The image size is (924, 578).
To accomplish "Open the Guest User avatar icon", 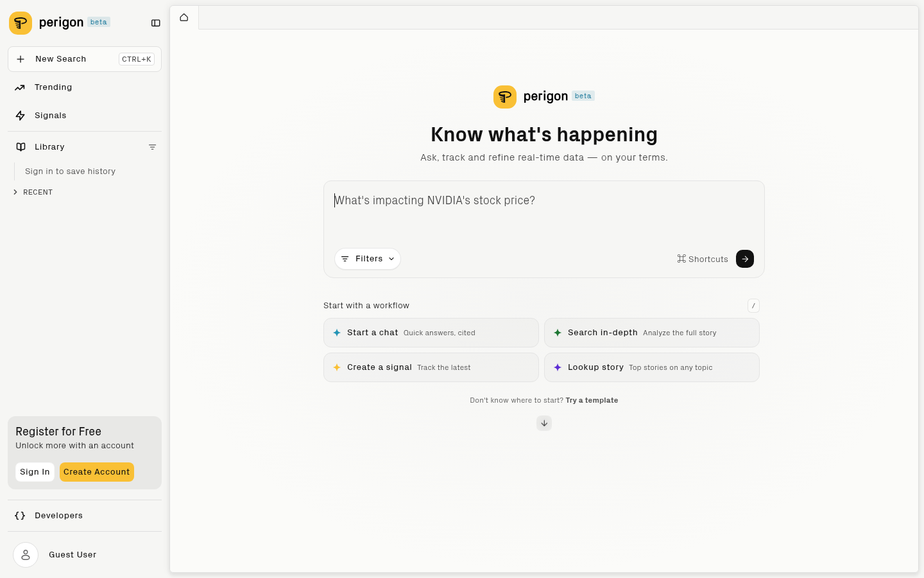I will [26, 555].
